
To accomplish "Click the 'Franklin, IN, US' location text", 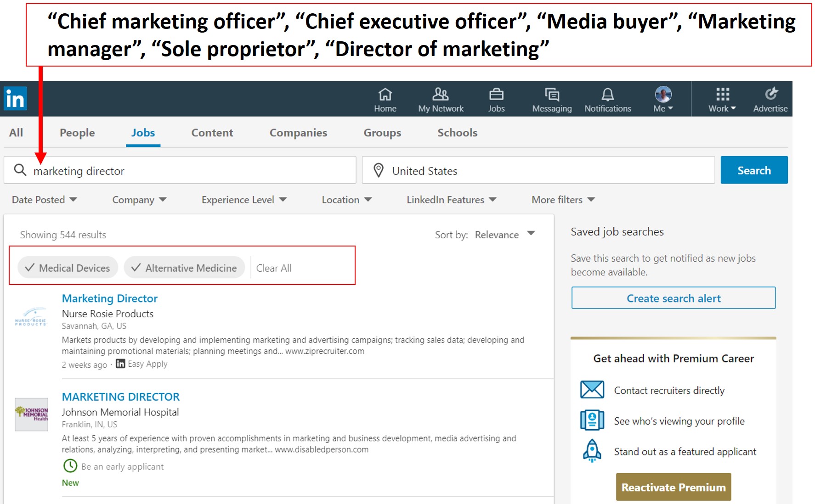I will click(90, 424).
